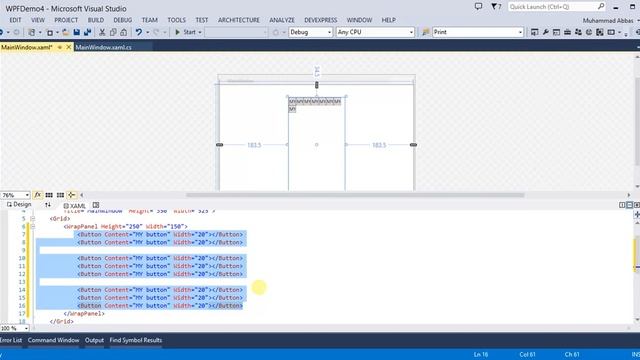The image size is (640, 360).
Task: Switch to the XAML pane tab
Action: coord(75,206)
